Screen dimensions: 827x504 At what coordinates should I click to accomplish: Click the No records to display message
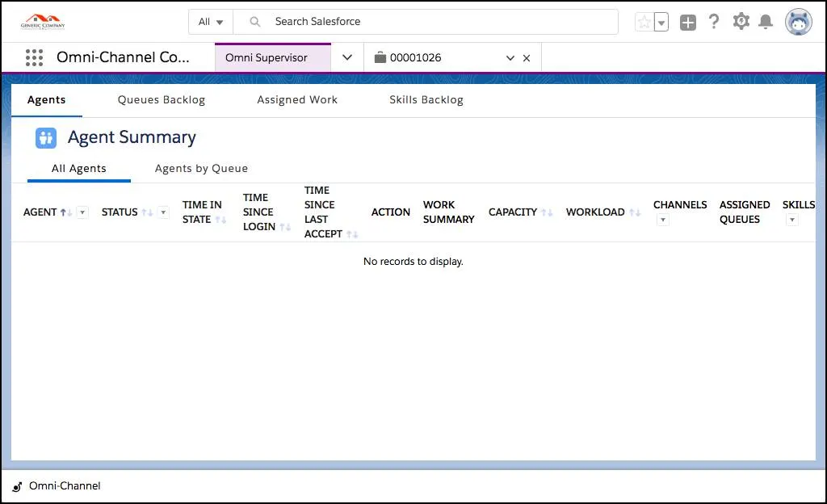(413, 262)
